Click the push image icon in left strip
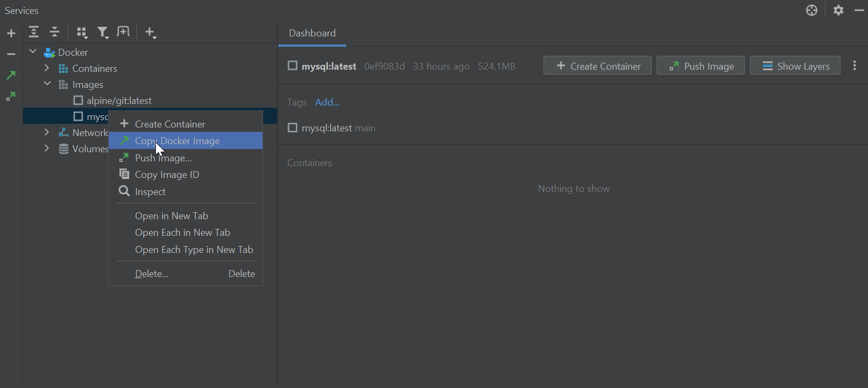This screenshot has width=868, height=388. (11, 97)
